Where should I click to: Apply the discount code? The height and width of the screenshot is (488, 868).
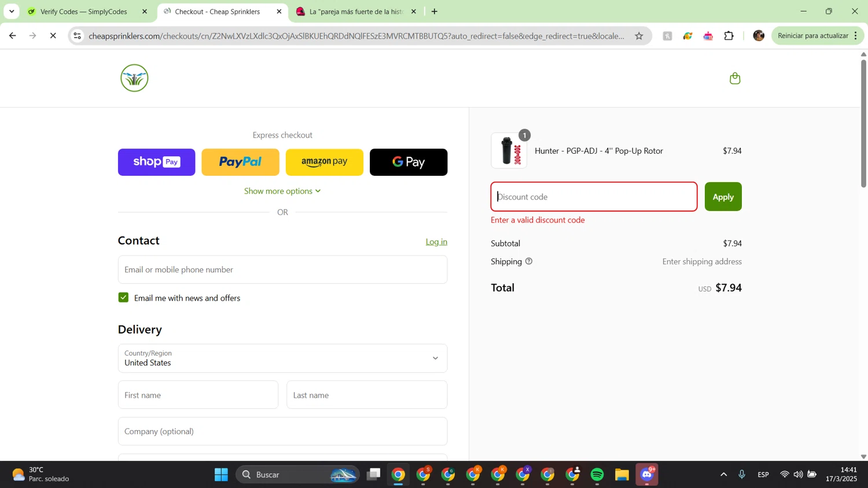[723, 197]
